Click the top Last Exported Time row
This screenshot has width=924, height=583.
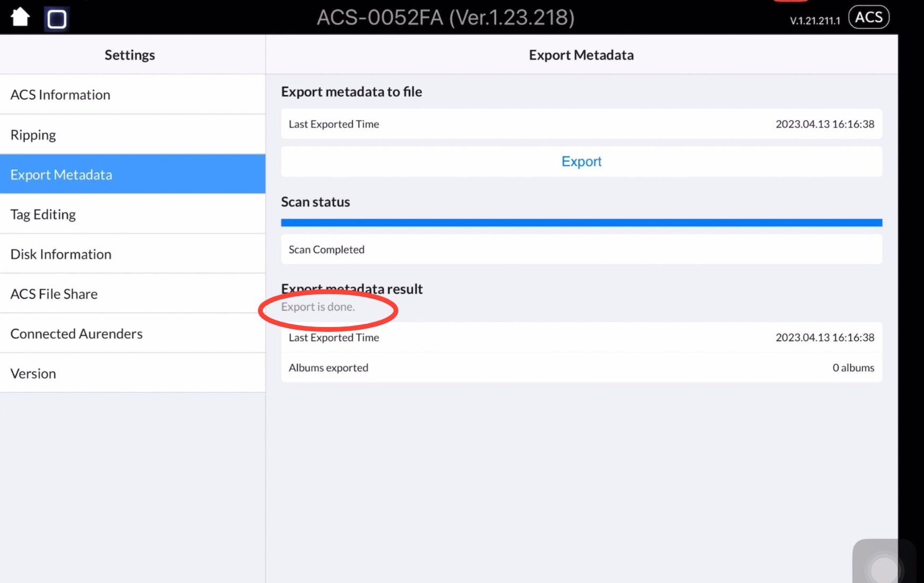pos(581,124)
